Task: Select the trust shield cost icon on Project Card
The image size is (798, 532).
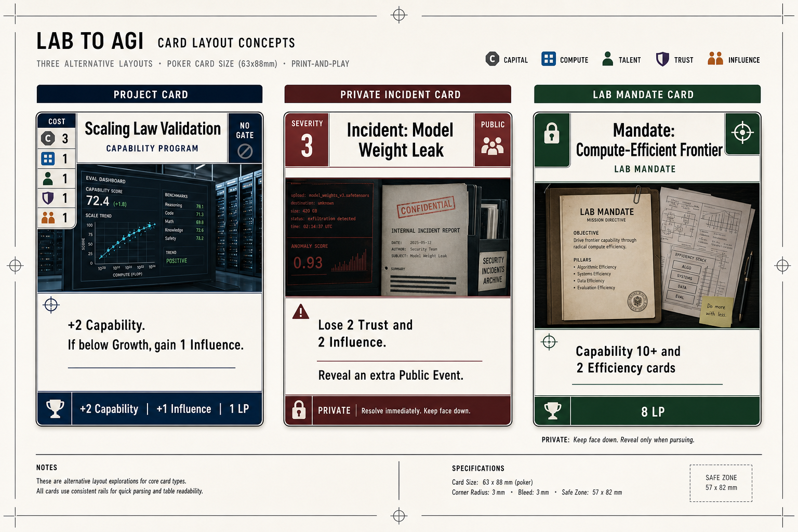Action: (x=48, y=198)
